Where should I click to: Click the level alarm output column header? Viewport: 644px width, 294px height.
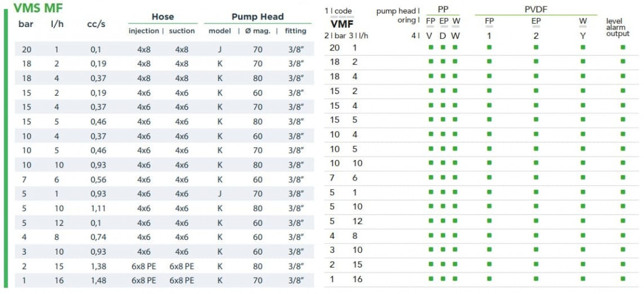coord(618,27)
